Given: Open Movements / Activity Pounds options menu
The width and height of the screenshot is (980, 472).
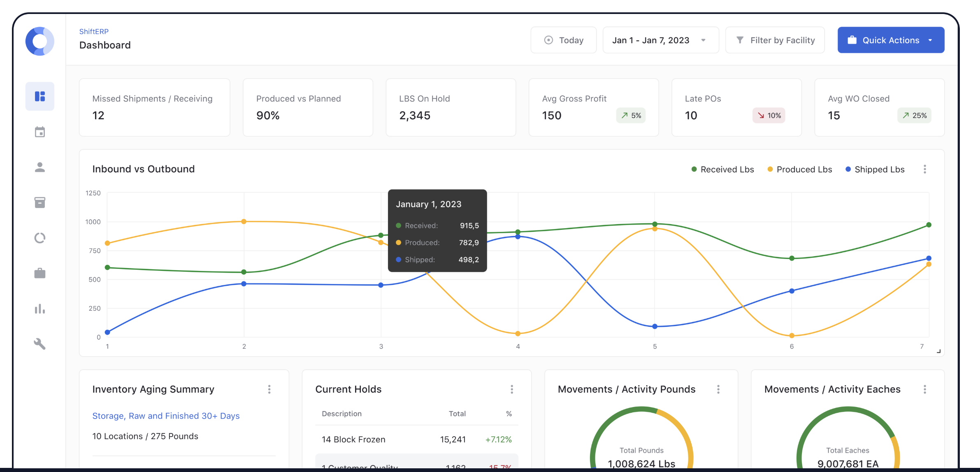Looking at the screenshot, I should (718, 389).
